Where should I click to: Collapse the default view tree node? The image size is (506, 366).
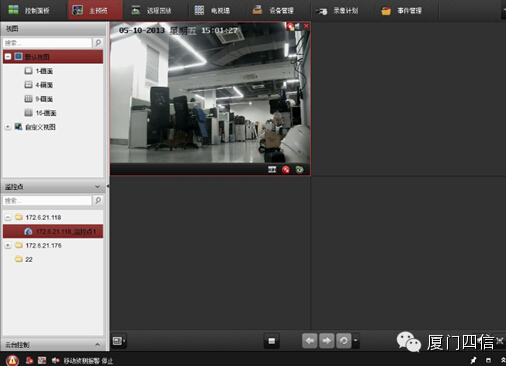pos(8,57)
